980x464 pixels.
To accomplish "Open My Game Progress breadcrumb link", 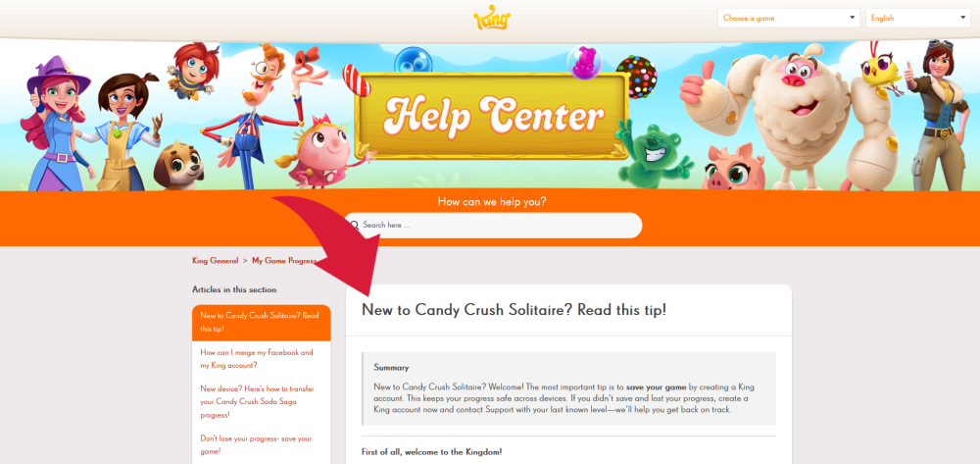I will (284, 261).
